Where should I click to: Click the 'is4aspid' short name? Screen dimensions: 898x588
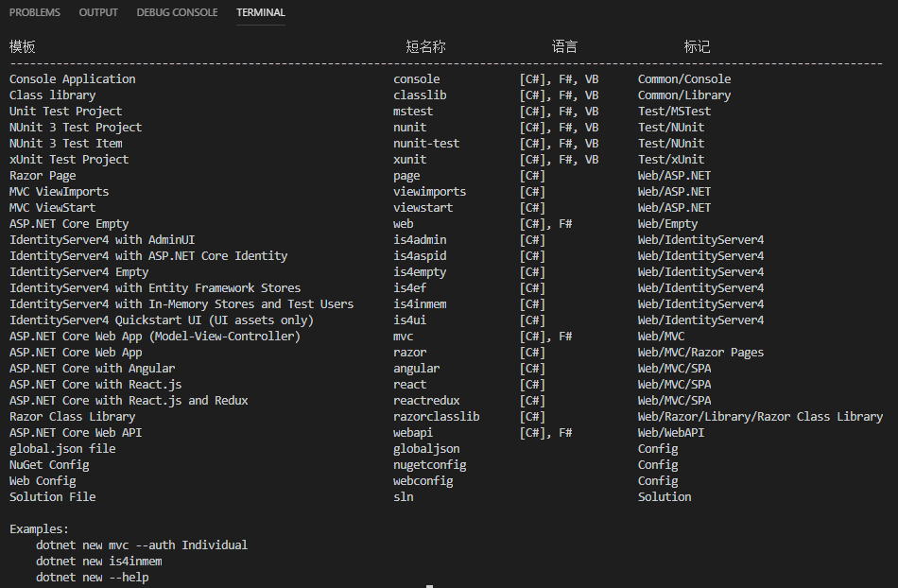coord(420,255)
